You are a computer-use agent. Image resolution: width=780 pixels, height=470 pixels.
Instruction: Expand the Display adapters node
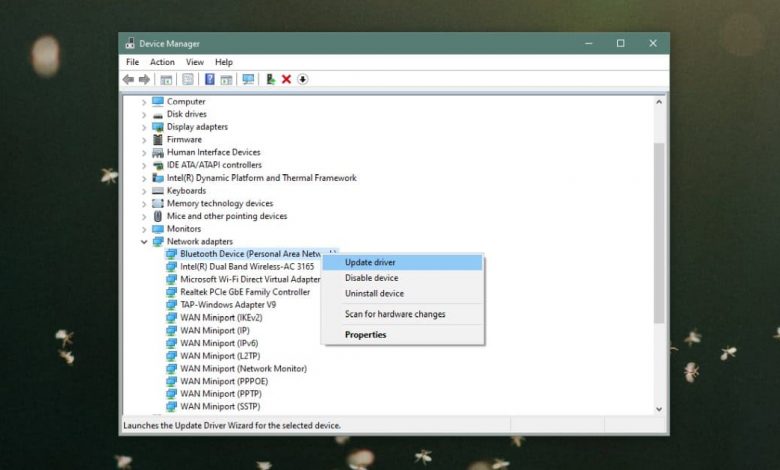click(x=144, y=127)
